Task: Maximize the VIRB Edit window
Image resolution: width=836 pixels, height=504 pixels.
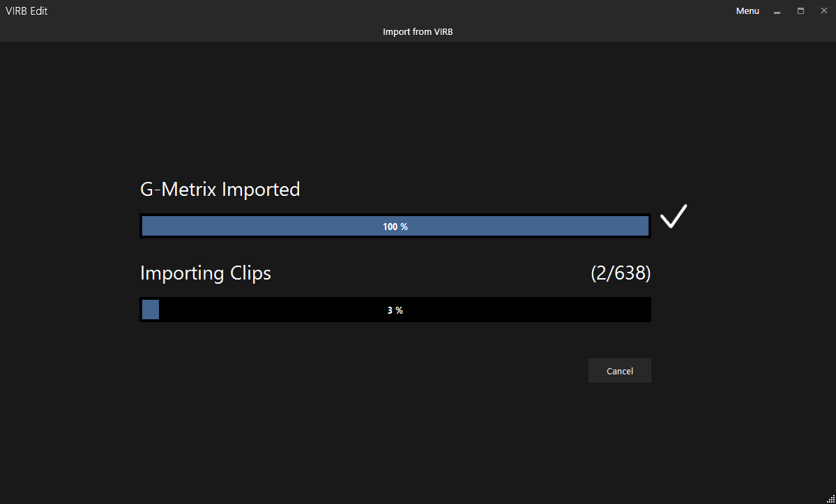Action: tap(800, 11)
